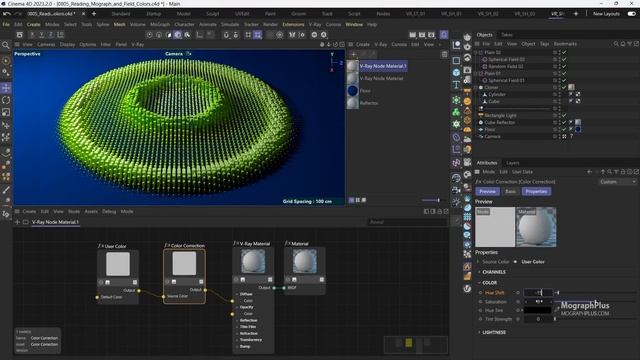The image size is (640, 360).
Task: Toggle Random Field 02 enable checkmark
Action: pyautogui.click(x=564, y=67)
